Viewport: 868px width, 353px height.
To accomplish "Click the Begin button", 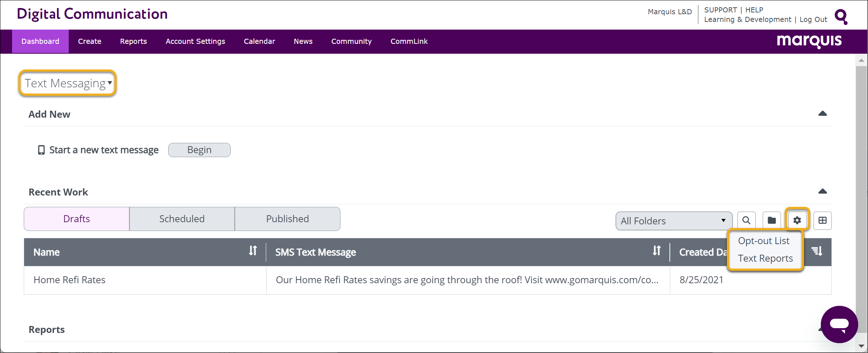I will (199, 150).
